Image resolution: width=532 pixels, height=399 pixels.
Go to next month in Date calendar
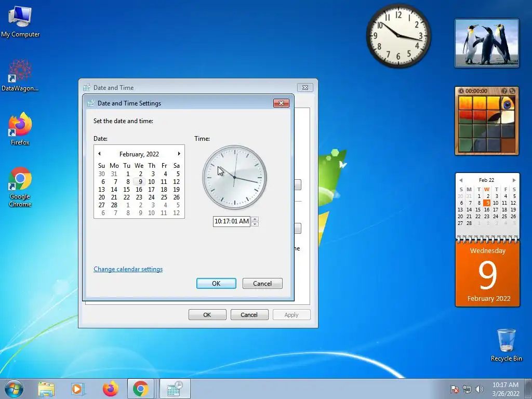click(179, 154)
